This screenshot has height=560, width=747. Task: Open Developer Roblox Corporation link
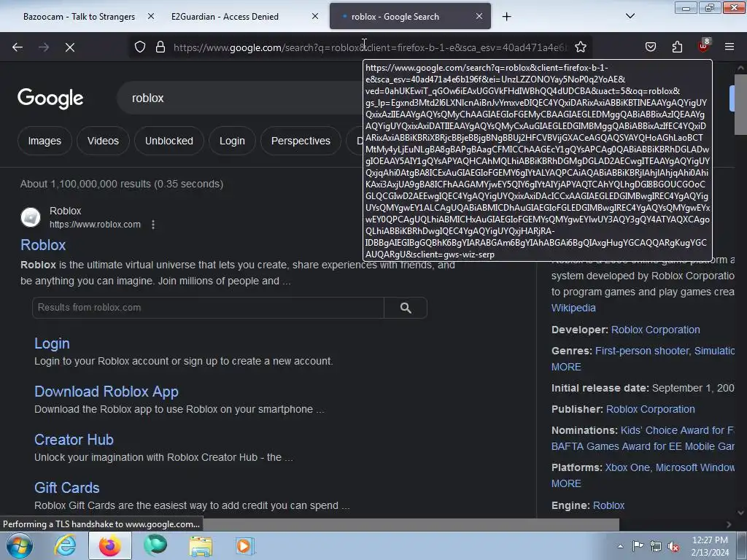(656, 330)
